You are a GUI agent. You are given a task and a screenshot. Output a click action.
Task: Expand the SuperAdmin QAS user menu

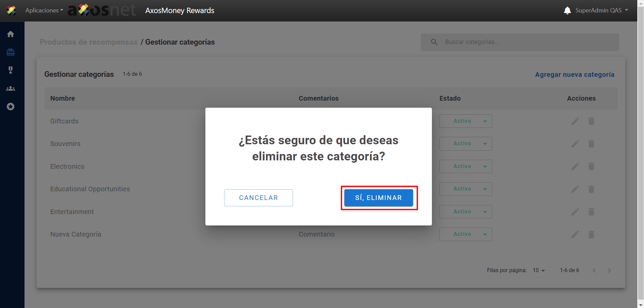601,10
